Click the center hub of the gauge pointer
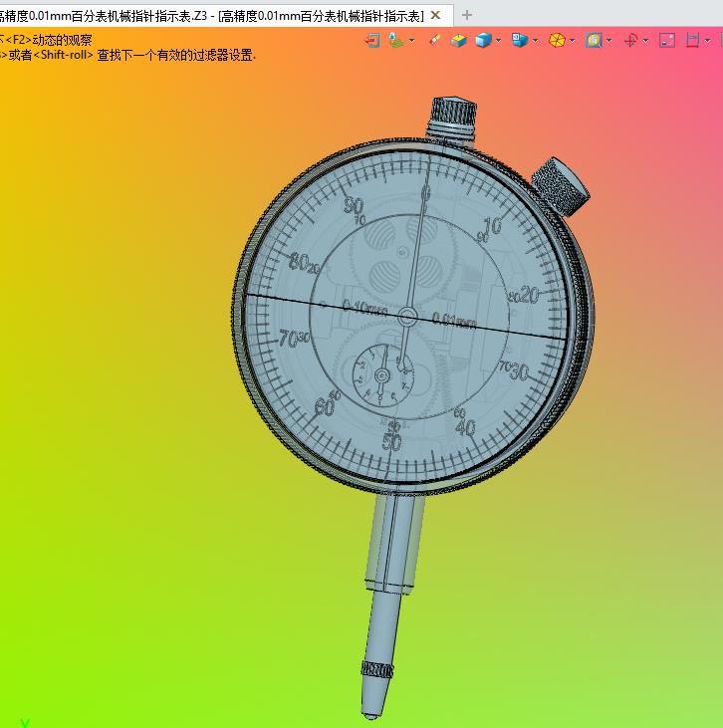 [x=407, y=318]
